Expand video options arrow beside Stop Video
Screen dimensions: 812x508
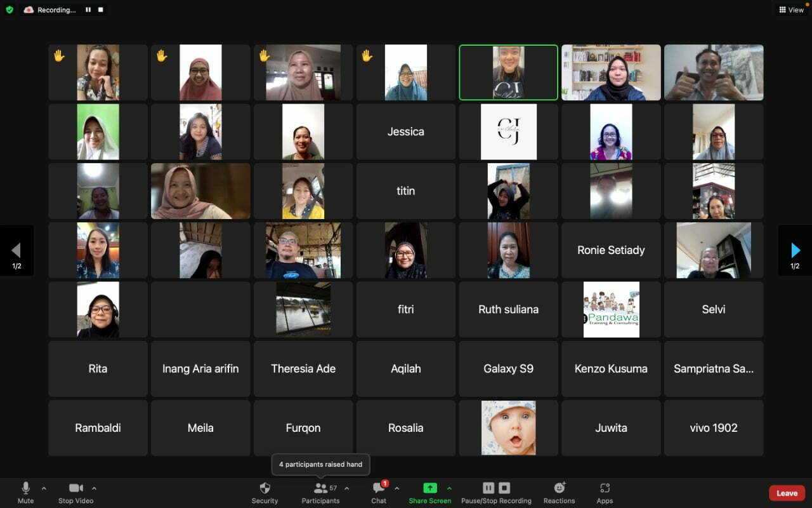pyautogui.click(x=94, y=488)
